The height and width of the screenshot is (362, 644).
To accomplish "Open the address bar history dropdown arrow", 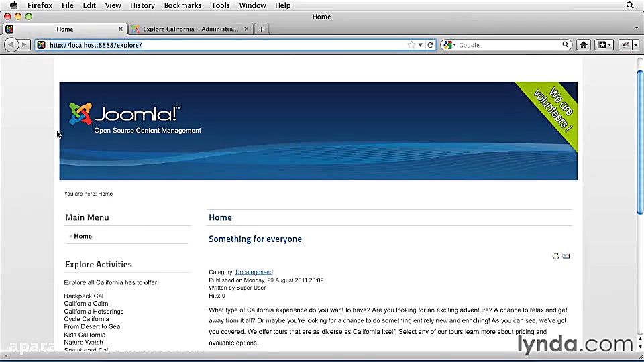I will pos(420,45).
